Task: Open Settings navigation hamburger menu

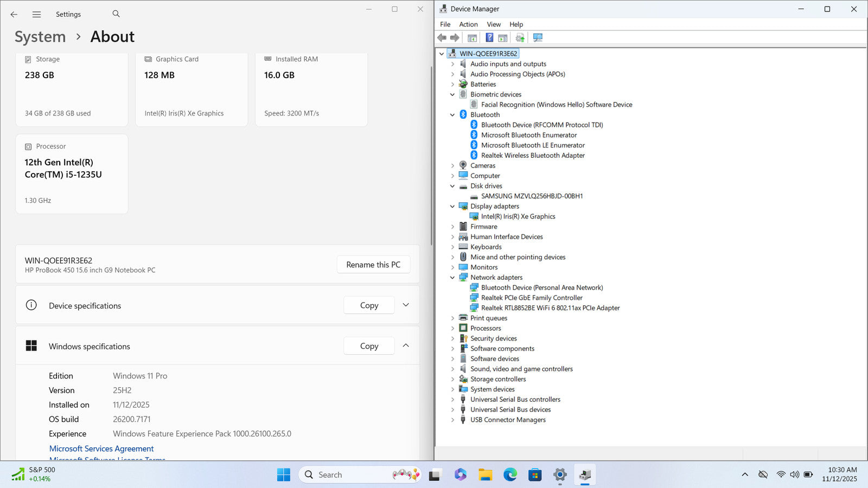Action: coord(36,15)
